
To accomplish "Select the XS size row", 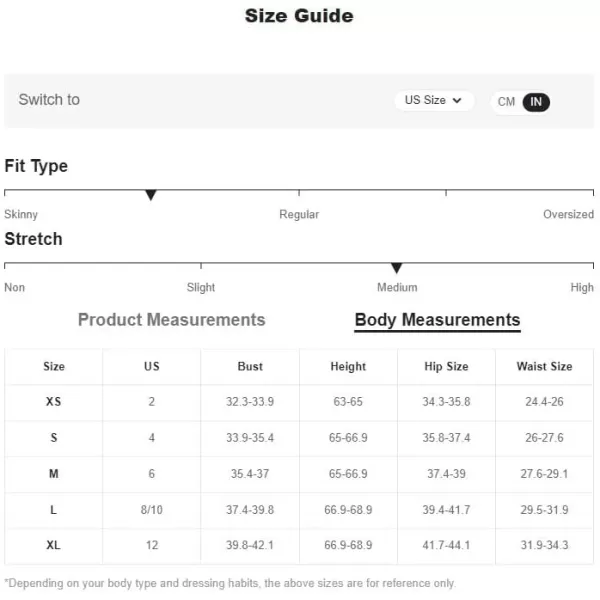I will (x=299, y=402).
